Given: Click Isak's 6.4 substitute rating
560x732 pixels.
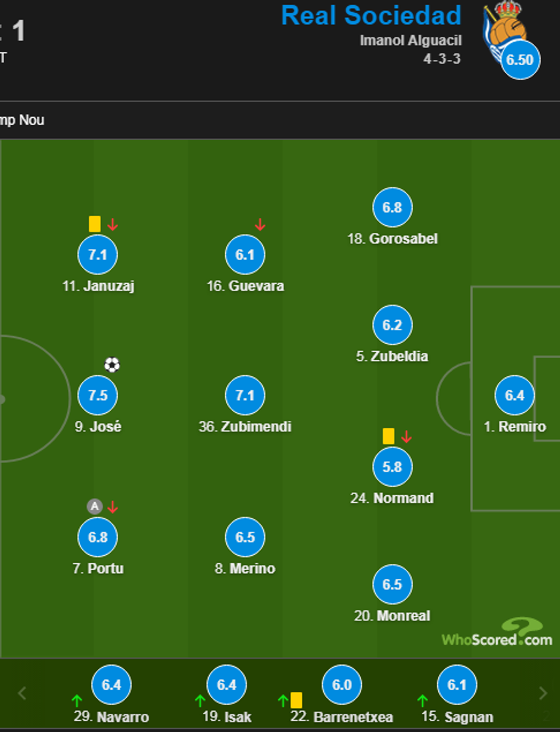Looking at the screenshot, I should (x=226, y=685).
